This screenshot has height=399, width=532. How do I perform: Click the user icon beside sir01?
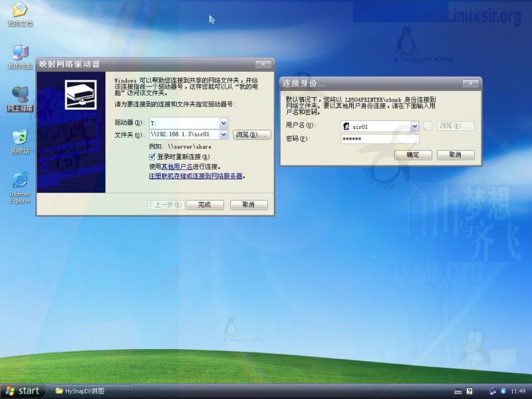point(346,126)
